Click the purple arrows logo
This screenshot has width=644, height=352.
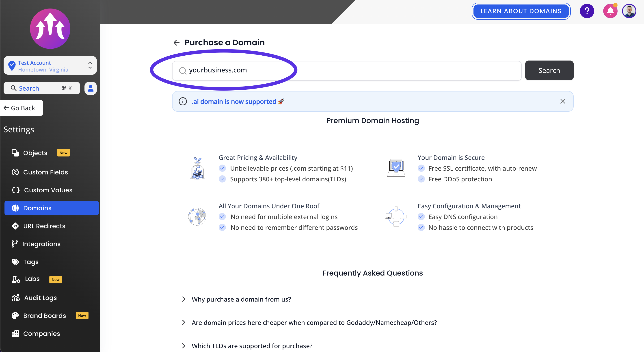coord(50,28)
